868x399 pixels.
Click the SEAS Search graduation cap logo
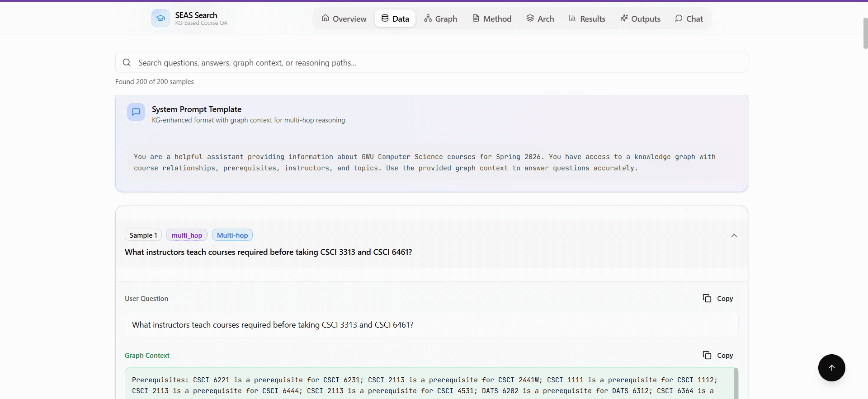coord(160,19)
